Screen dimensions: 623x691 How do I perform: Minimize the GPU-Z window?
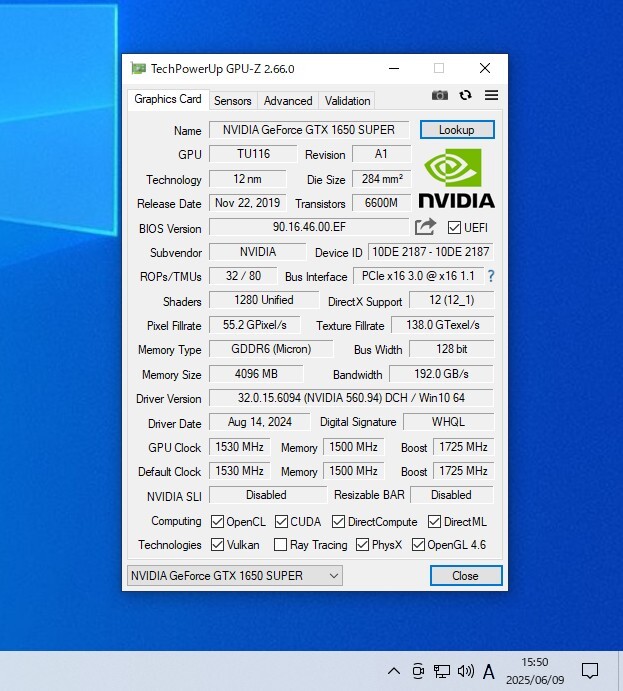pos(394,68)
